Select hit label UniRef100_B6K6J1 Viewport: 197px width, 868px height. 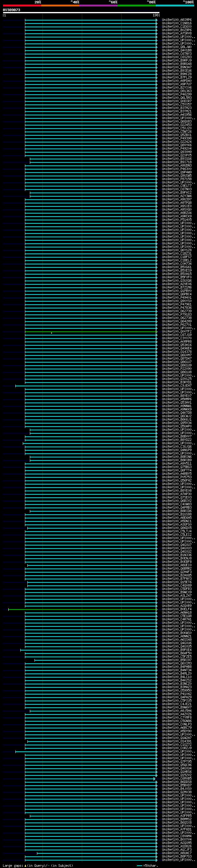(177, 419)
